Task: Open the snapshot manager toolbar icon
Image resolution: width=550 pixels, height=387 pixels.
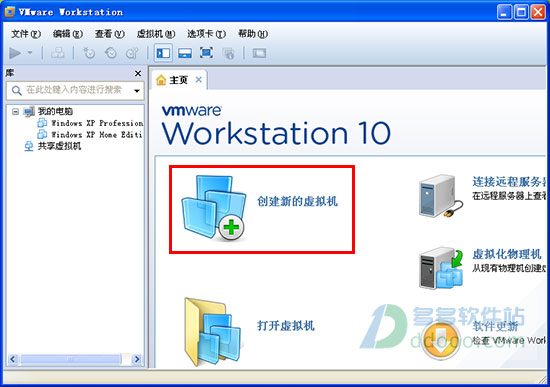Action: click(x=132, y=53)
